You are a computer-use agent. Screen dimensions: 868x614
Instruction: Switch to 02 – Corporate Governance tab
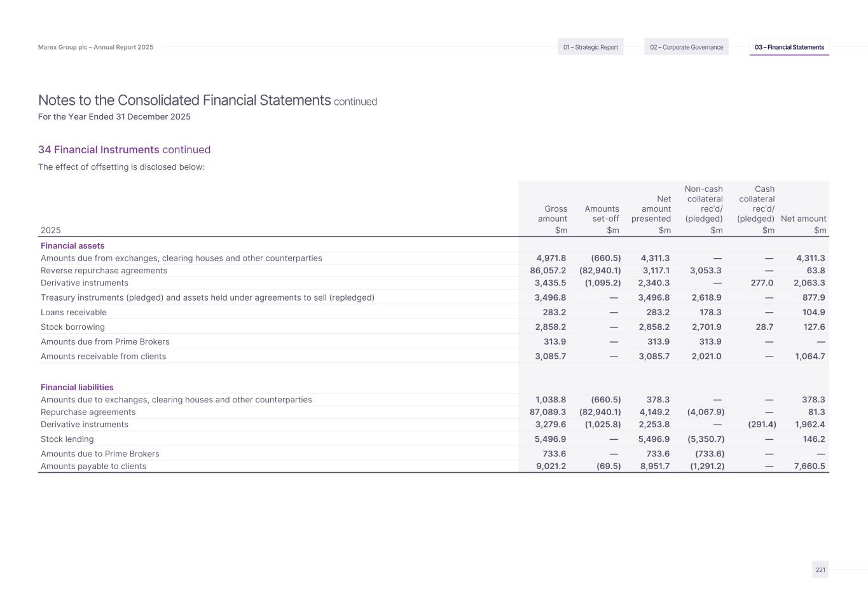coord(686,47)
